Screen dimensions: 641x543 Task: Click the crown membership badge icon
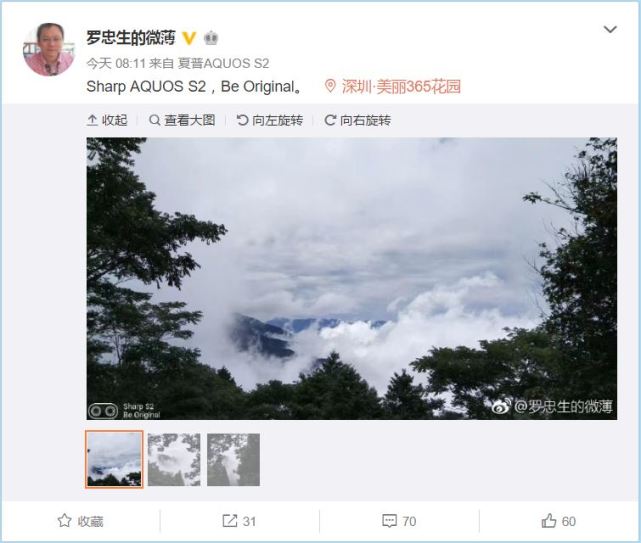tap(211, 38)
